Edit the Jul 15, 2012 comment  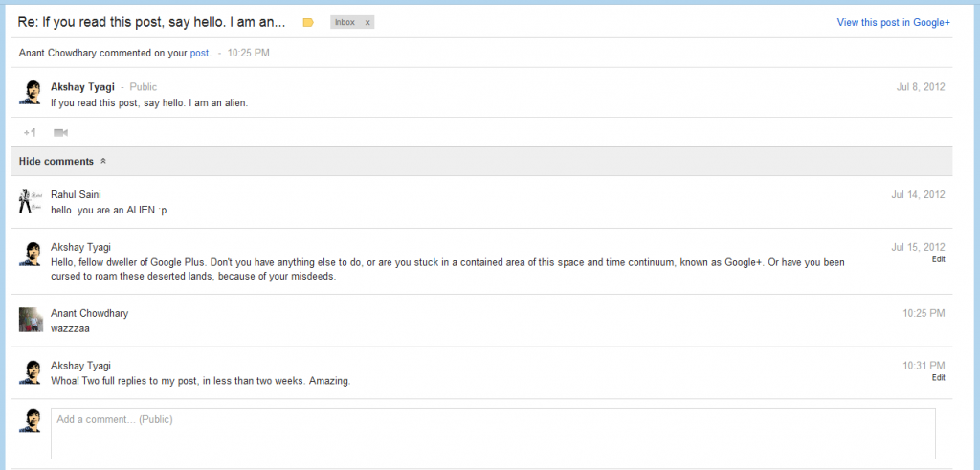click(x=938, y=258)
